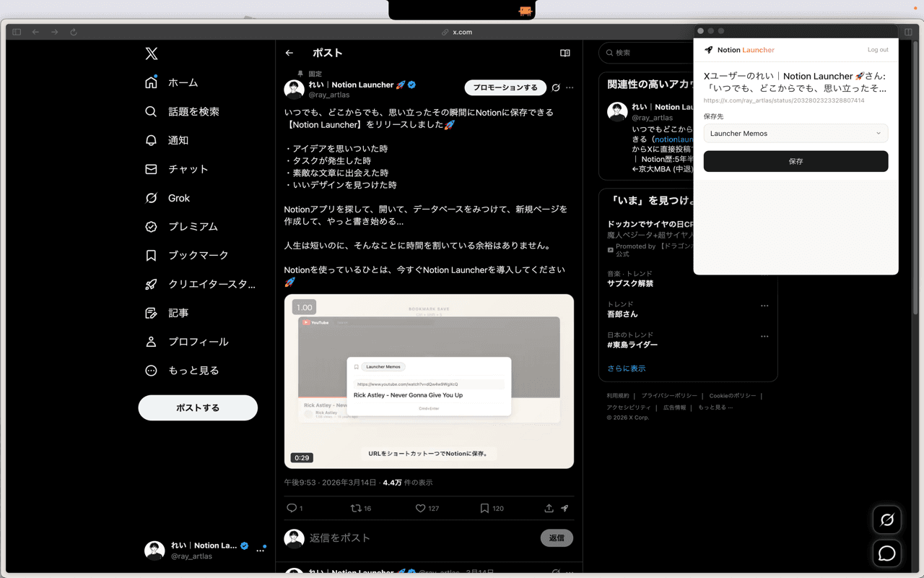The width and height of the screenshot is (924, 578).
Task: Click the クリエイタースタジオ rocket icon
Action: 151,284
